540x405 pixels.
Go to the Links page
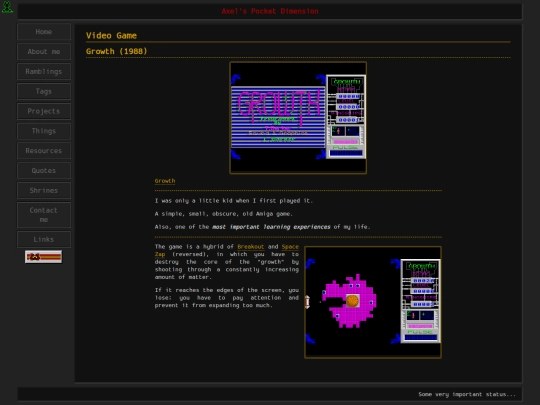tap(44, 239)
